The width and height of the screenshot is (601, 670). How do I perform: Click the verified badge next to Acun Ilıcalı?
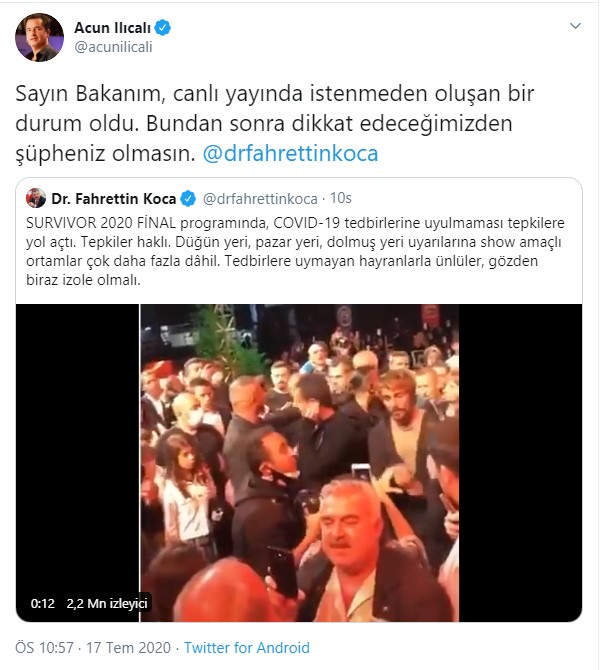click(163, 27)
